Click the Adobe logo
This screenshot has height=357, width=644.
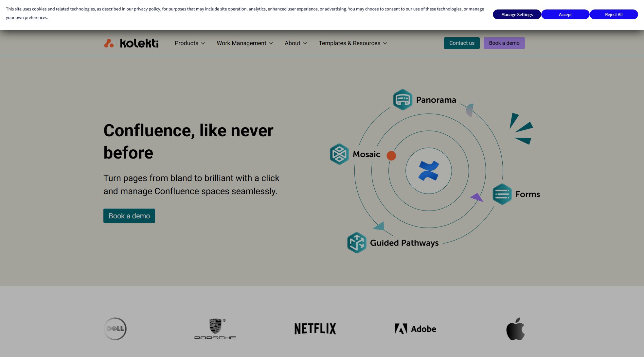point(415,329)
